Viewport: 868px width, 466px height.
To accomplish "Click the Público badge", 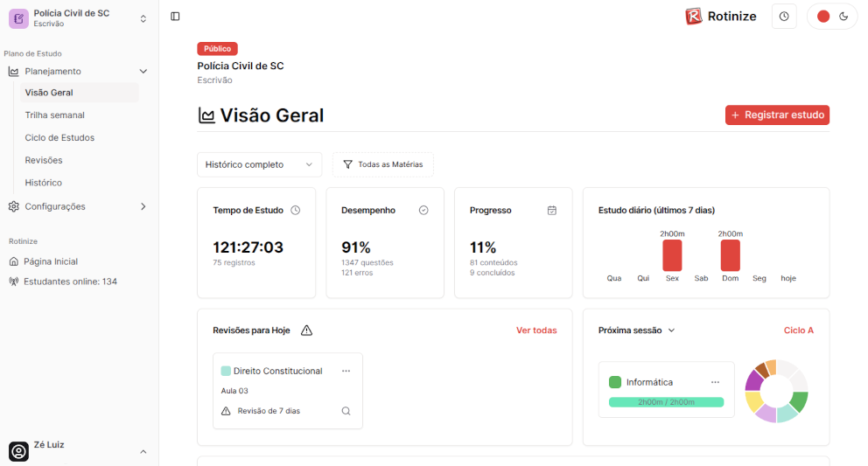I will [217, 49].
